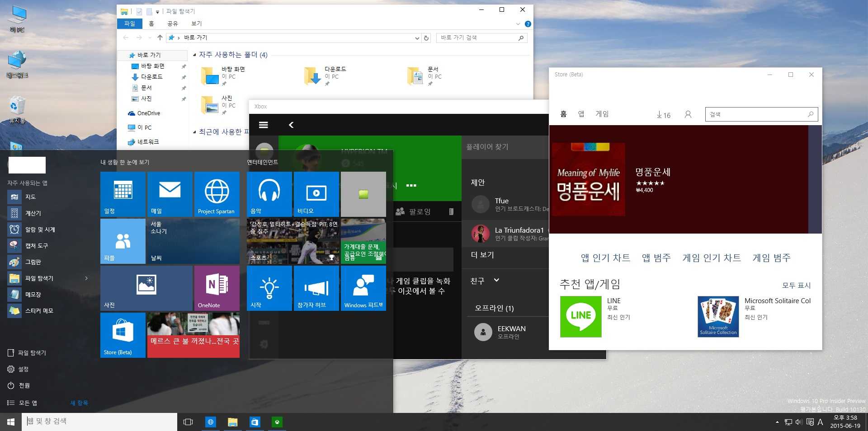This screenshot has width=868, height=431.
Task: Open Quick Access Toolbar customize dropdown
Action: [157, 12]
